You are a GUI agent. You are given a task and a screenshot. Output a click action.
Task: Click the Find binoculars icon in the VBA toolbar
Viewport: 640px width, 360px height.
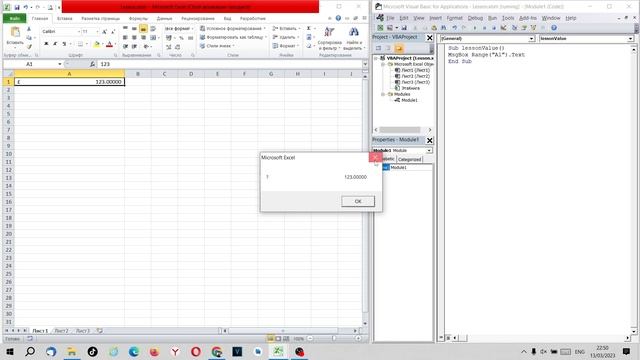click(444, 28)
